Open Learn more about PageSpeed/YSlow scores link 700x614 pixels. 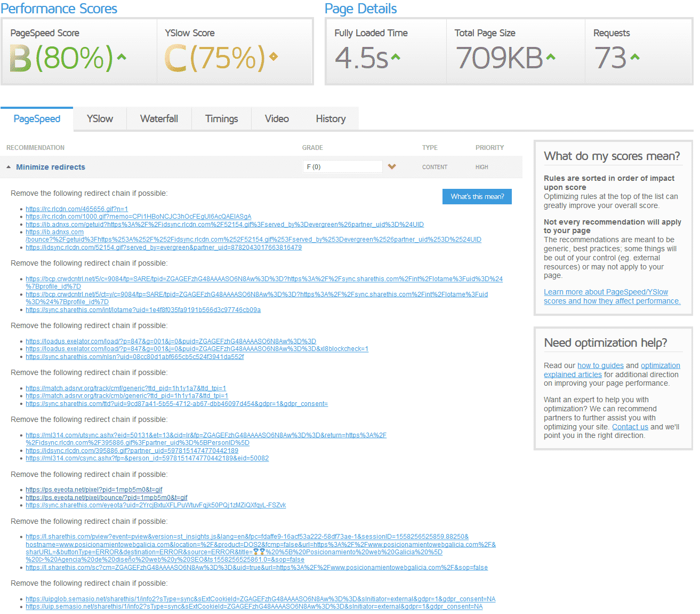(x=612, y=297)
